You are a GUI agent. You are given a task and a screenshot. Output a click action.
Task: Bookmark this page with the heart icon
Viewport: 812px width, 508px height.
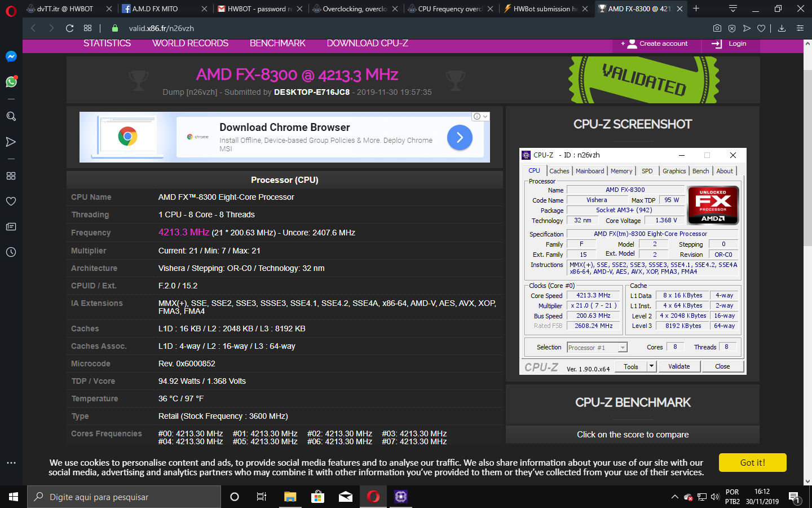[x=761, y=28]
